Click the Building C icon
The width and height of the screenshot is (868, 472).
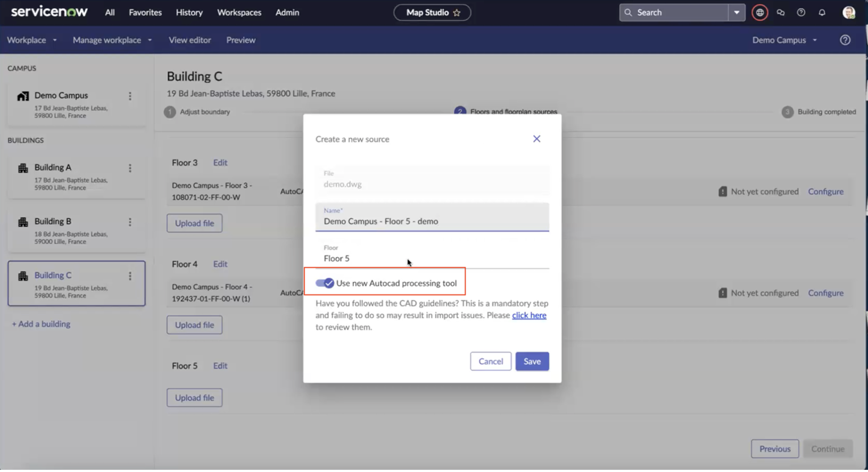pos(23,276)
